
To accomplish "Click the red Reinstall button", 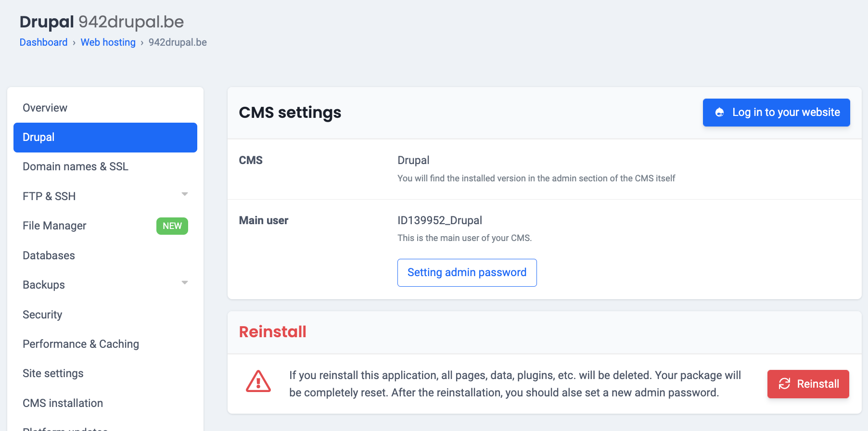I will (808, 384).
